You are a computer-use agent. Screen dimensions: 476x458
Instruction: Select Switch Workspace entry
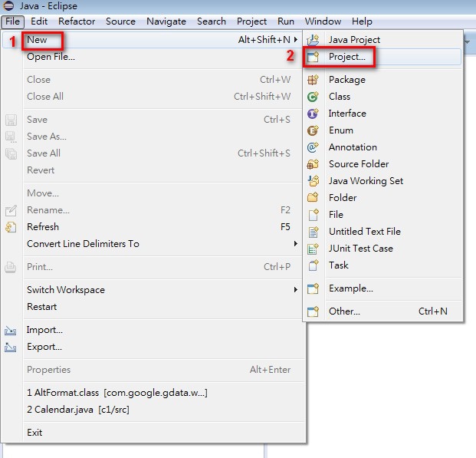152,290
